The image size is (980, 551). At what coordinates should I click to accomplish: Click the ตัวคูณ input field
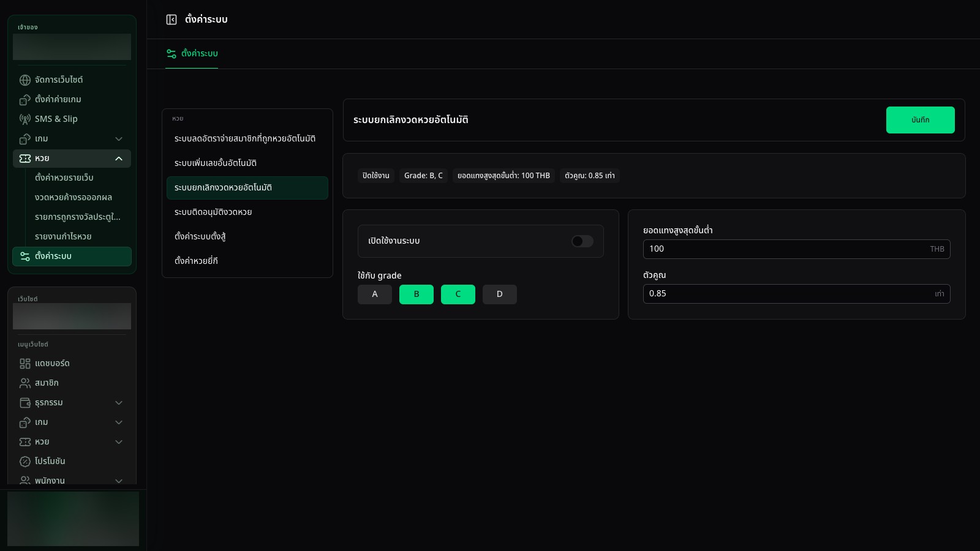pyautogui.click(x=796, y=294)
